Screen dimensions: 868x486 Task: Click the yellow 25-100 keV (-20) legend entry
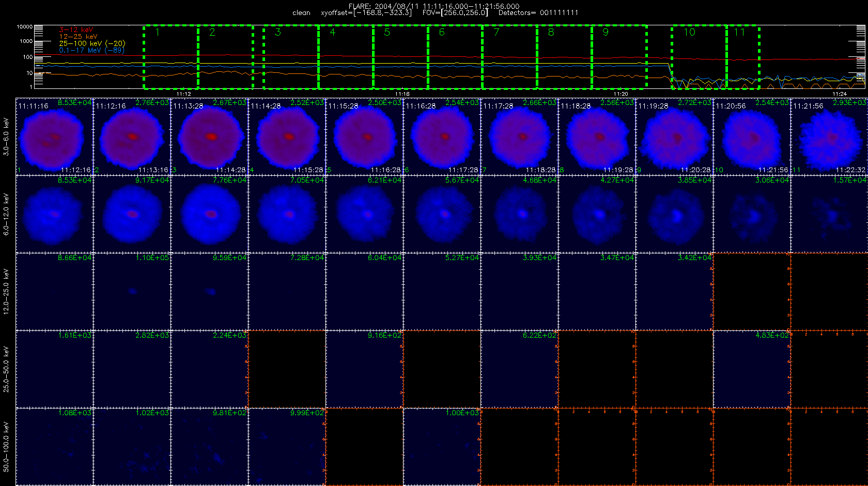coord(92,43)
